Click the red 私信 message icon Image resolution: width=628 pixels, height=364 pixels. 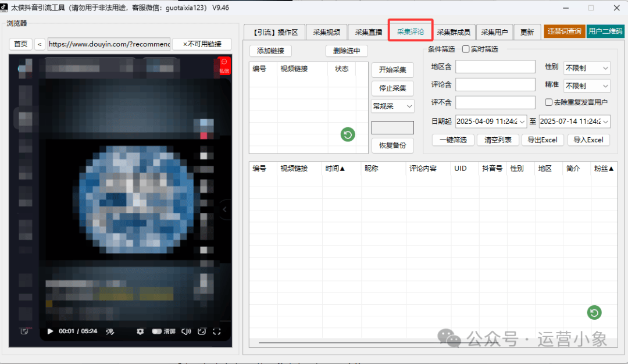tap(224, 66)
